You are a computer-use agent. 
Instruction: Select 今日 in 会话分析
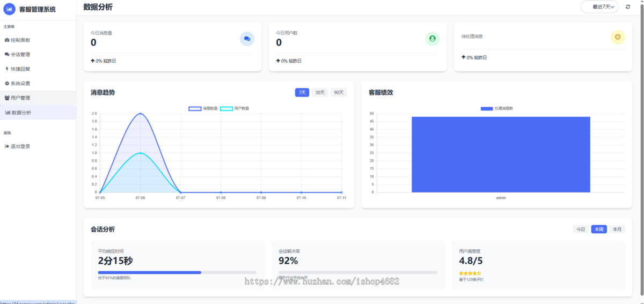[x=581, y=229]
